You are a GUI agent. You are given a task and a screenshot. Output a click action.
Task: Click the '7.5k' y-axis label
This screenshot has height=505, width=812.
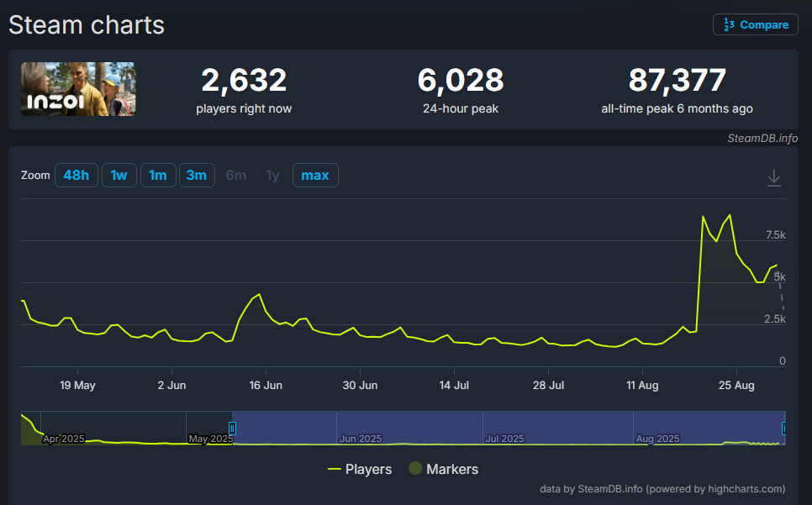[775, 235]
